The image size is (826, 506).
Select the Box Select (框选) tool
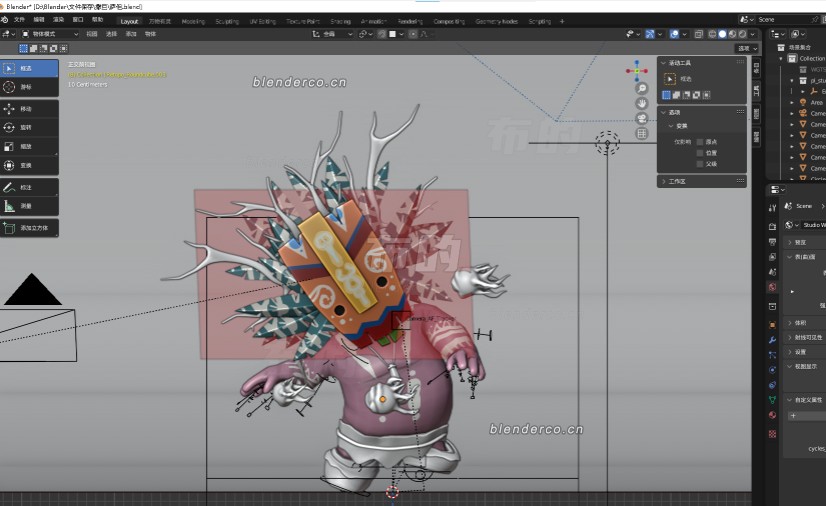click(x=29, y=68)
